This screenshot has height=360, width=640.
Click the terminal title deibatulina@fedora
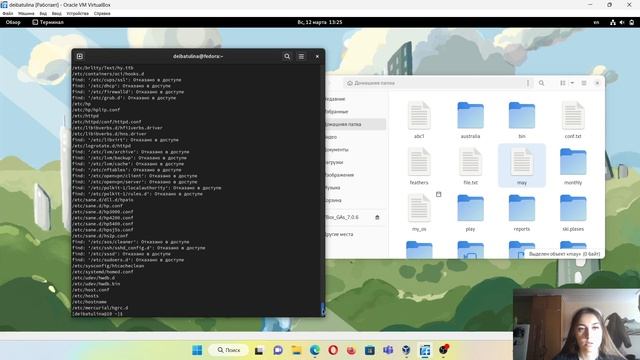198,56
